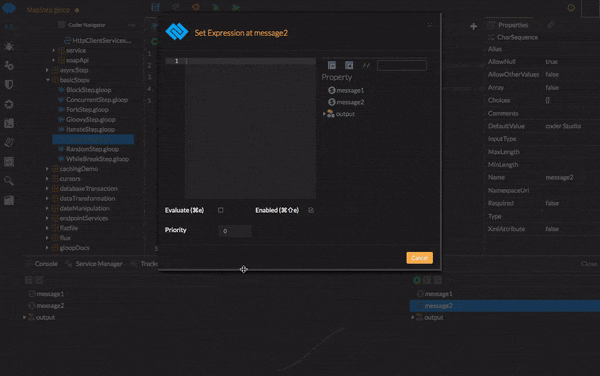Click the code brackets icon in sidebar
This screenshot has width=600, height=376.
pos(9,26)
